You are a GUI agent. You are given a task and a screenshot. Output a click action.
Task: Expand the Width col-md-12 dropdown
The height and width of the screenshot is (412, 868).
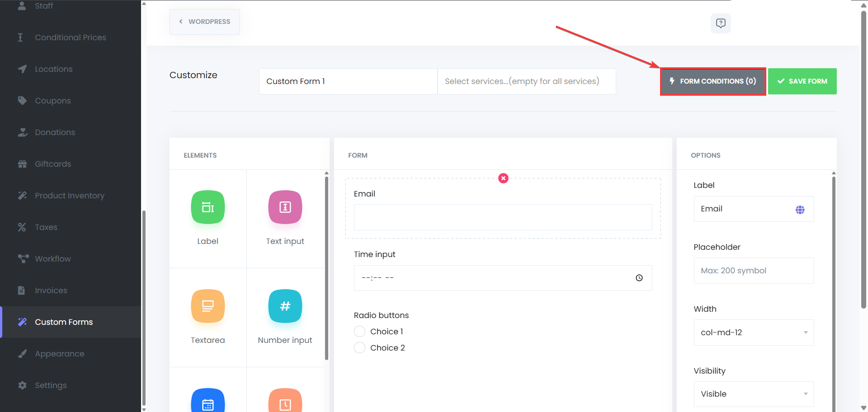754,332
